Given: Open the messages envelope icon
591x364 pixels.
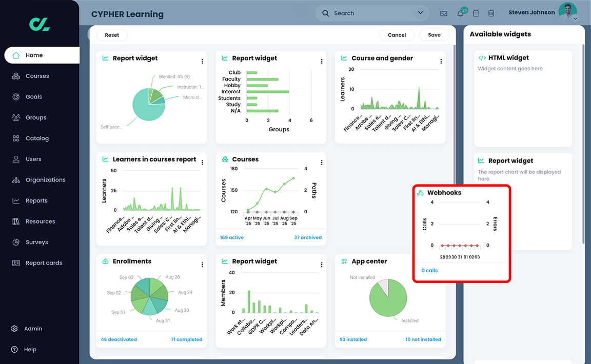Looking at the screenshot, I should point(444,13).
